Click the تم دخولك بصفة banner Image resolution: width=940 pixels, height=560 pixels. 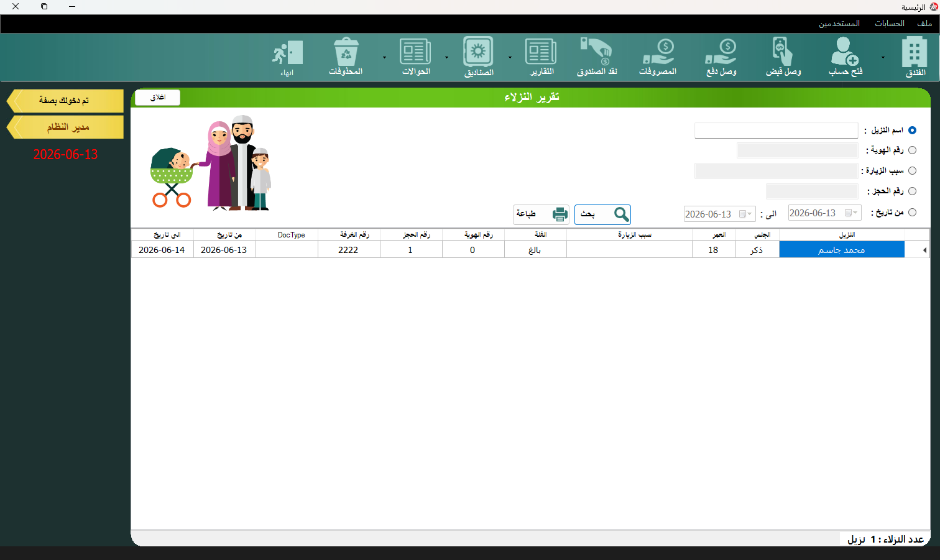(65, 101)
